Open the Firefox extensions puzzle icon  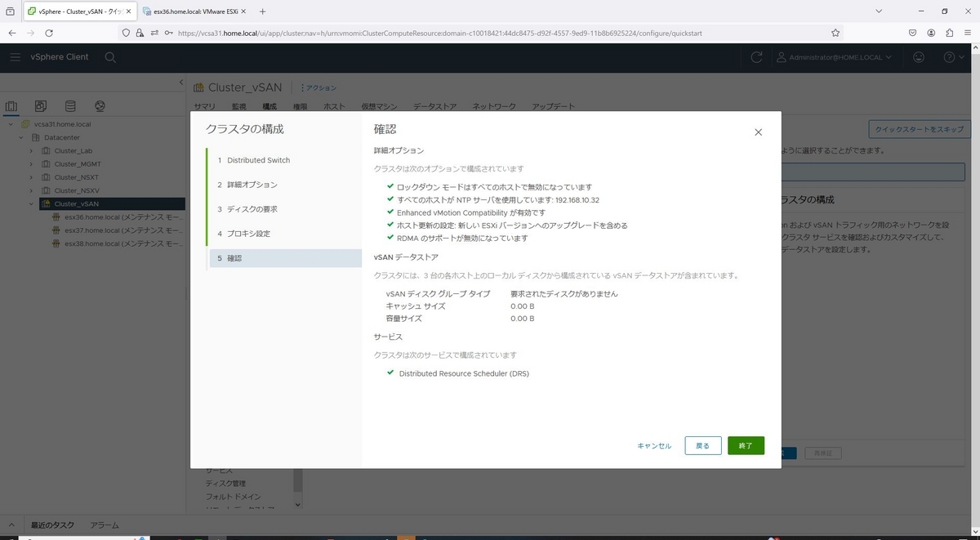coord(949,33)
